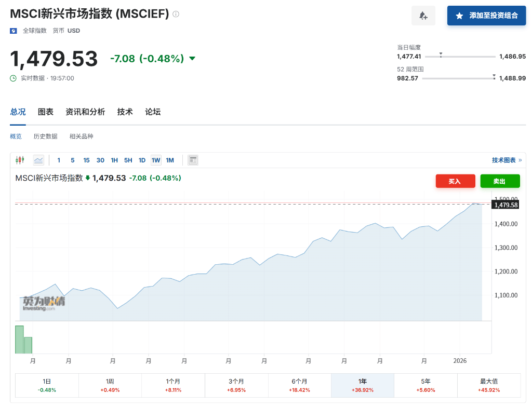Select the 1D chart interval
The width and height of the screenshot is (532, 407).
pos(142,160)
